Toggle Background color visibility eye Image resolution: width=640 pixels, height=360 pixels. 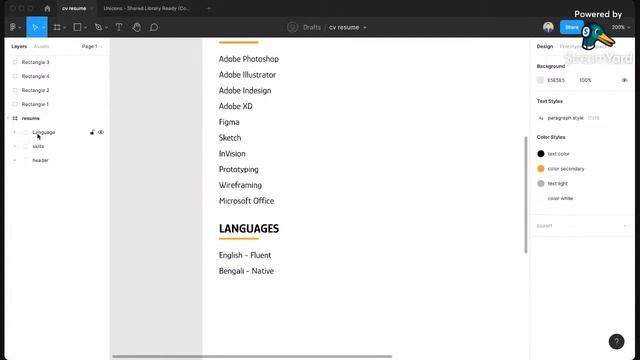point(624,80)
